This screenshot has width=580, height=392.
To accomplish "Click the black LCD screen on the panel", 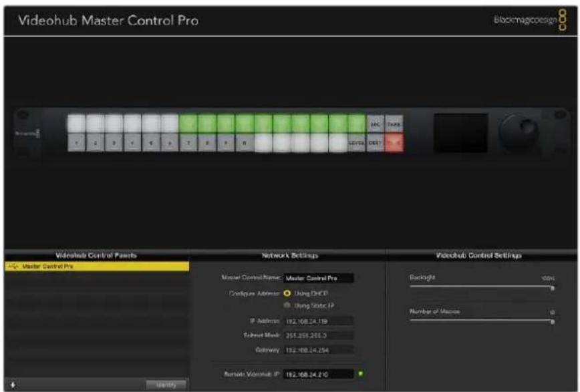I will click(461, 133).
